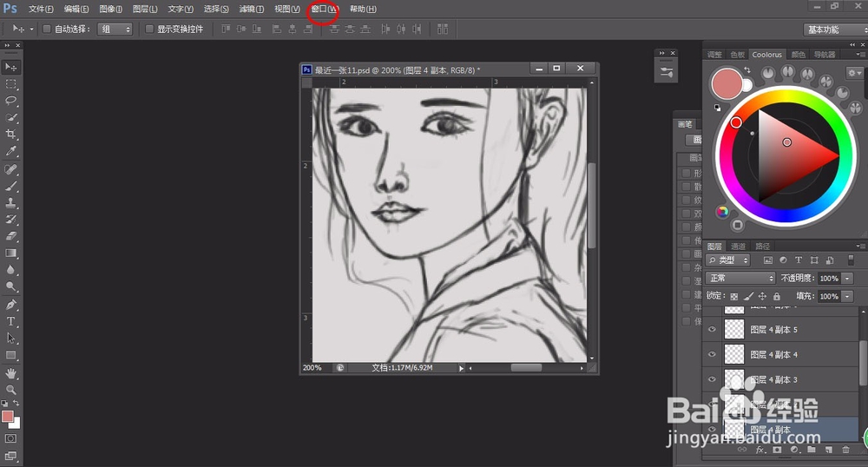Select the Eyedropper tool
The height and width of the screenshot is (467, 868).
[10, 150]
